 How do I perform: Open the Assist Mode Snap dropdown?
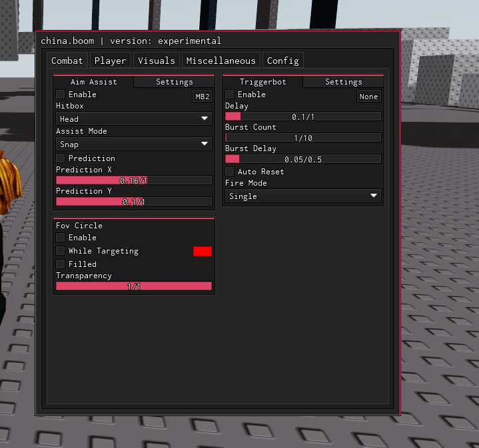(134, 144)
